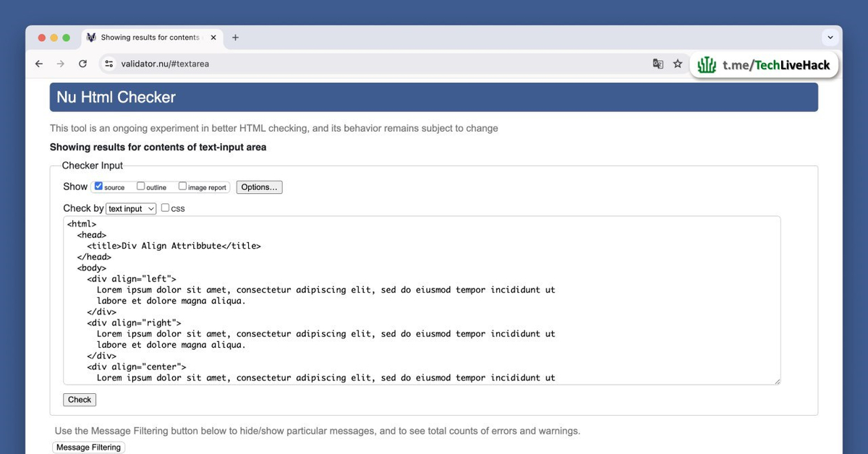Click the browser forward arrow
Screen dimensions: 868x454
(61, 64)
